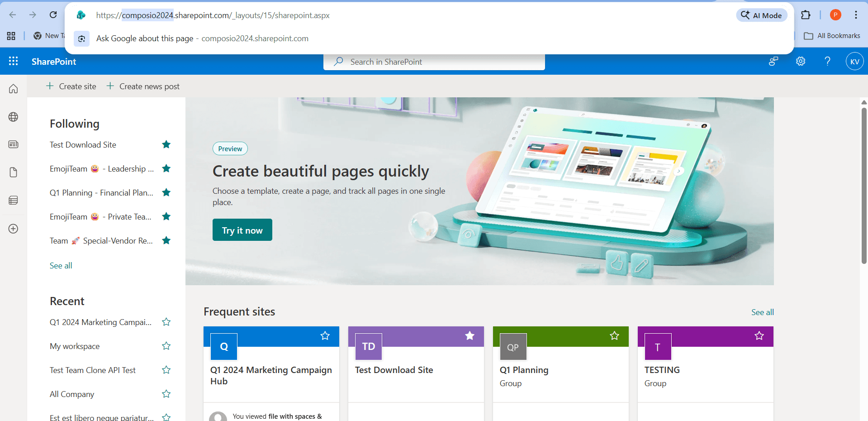868x421 pixels.
Task: Open the tab groups grid icon in bookmarks bar
Action: (11, 36)
